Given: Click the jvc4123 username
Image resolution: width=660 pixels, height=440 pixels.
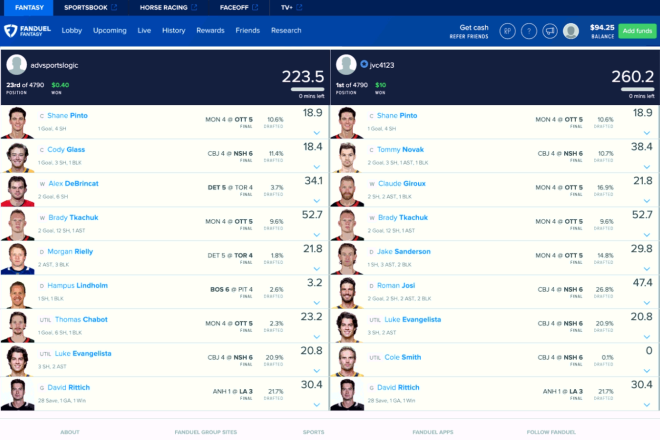Looking at the screenshot, I should tap(382, 65).
